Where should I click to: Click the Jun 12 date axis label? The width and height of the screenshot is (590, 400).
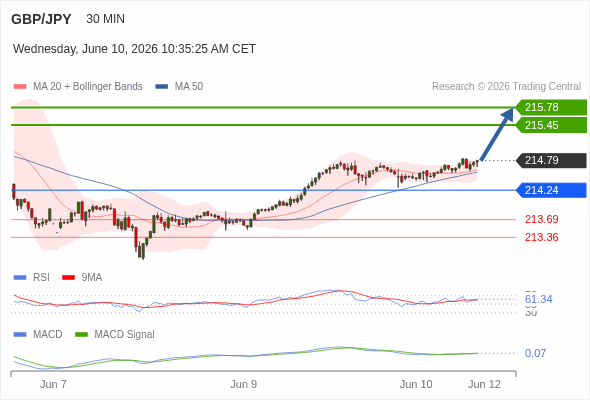click(x=484, y=384)
